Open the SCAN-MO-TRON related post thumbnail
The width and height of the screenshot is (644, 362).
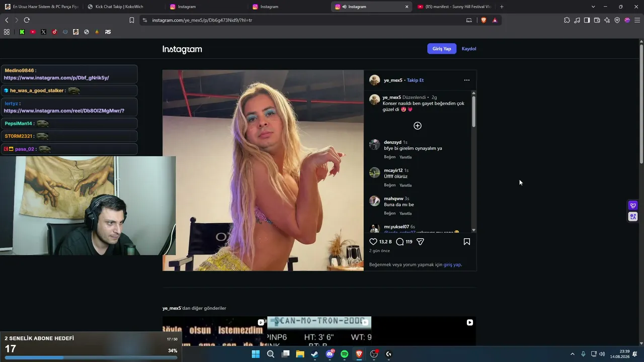[x=319, y=331]
